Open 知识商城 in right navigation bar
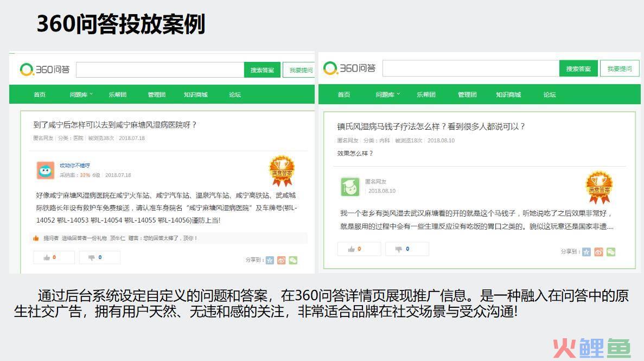The image size is (644, 361). 508,94
